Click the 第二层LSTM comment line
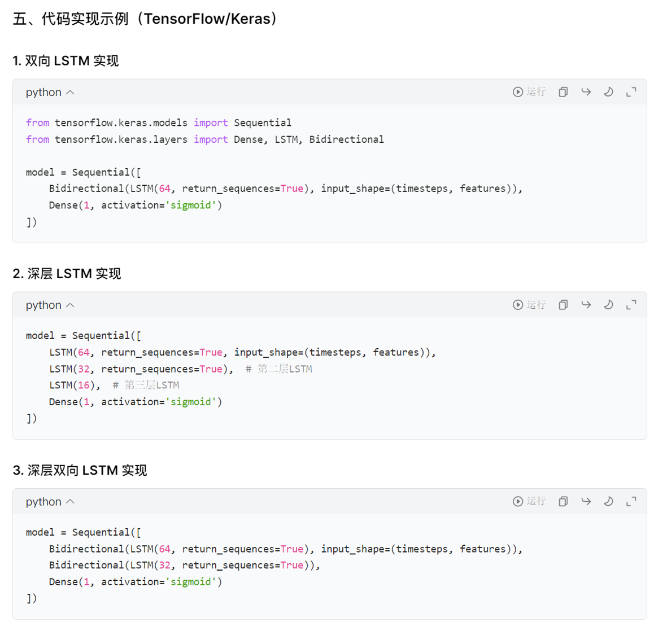 click(278, 369)
